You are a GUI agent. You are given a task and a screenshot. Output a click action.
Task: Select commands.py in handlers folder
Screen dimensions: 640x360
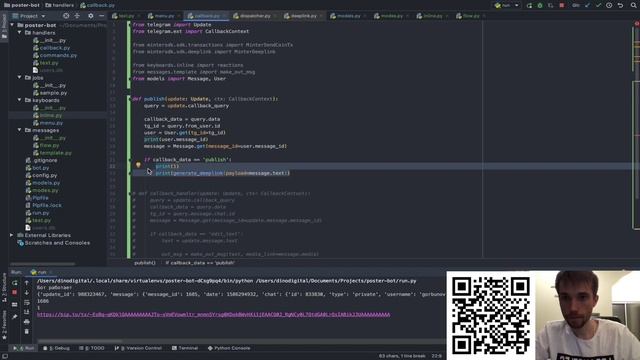click(58, 55)
